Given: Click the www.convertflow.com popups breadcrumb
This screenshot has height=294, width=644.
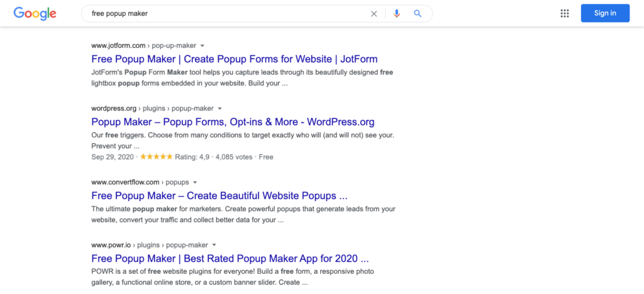Looking at the screenshot, I should (140, 183).
